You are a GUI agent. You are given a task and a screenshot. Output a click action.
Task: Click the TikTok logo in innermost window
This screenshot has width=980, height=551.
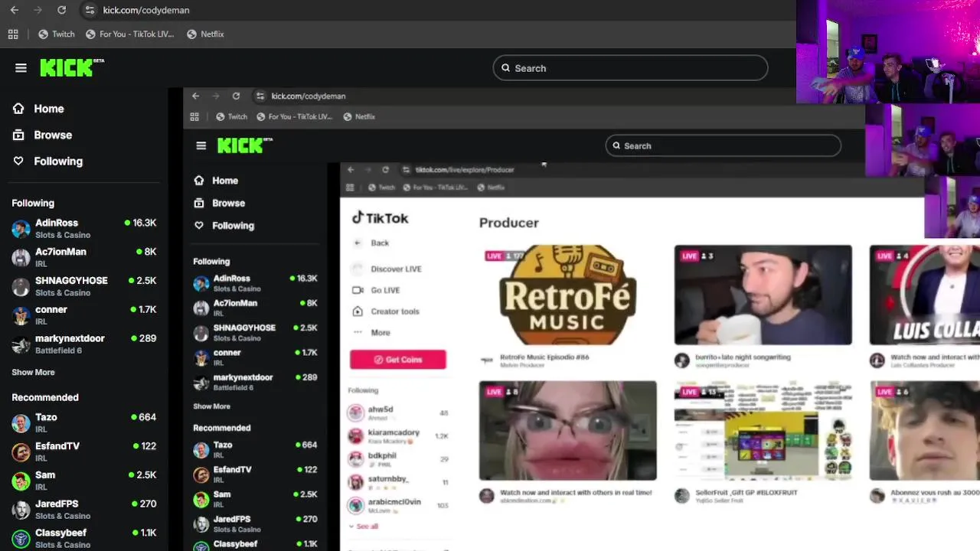tap(380, 218)
